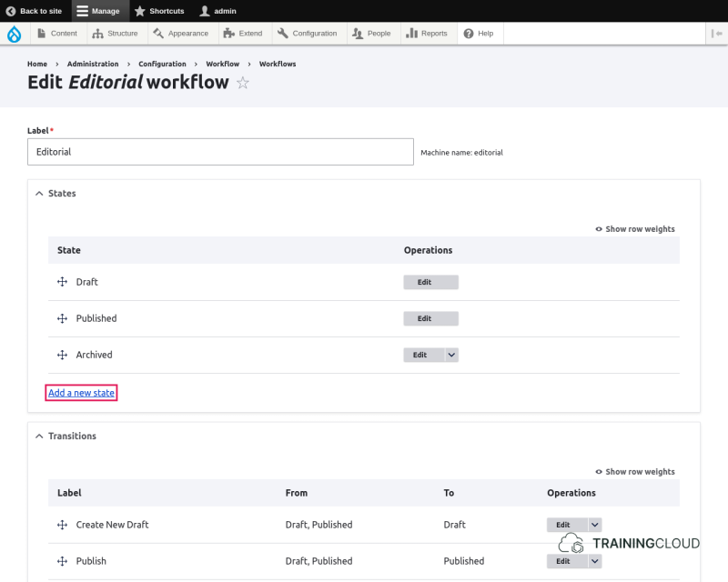Open the Configuration admin menu
This screenshot has height=582, width=728.
point(308,34)
